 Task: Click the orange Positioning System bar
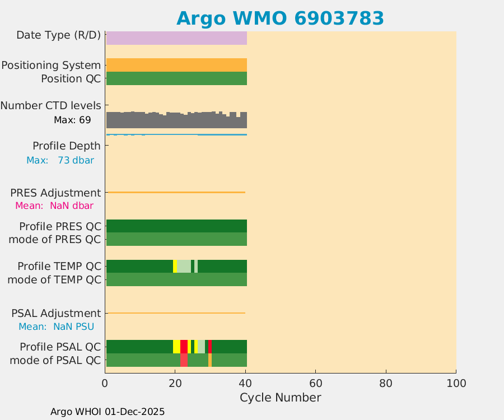click(x=176, y=64)
